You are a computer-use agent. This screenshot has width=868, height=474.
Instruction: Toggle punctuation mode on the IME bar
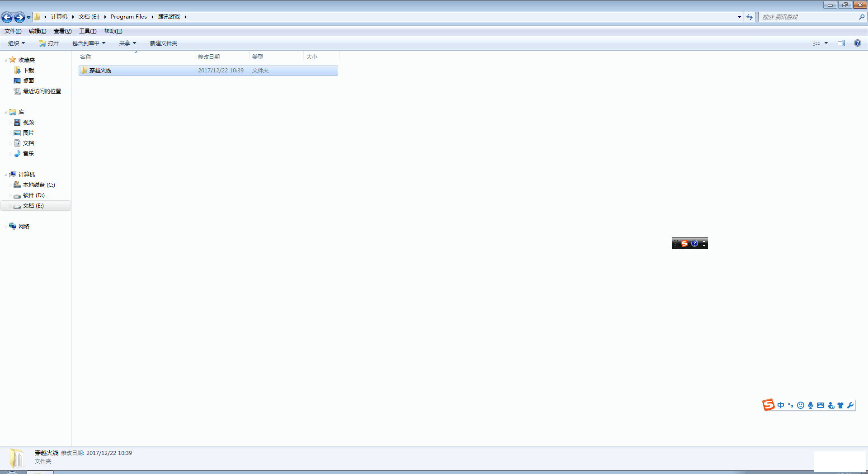(x=791, y=405)
